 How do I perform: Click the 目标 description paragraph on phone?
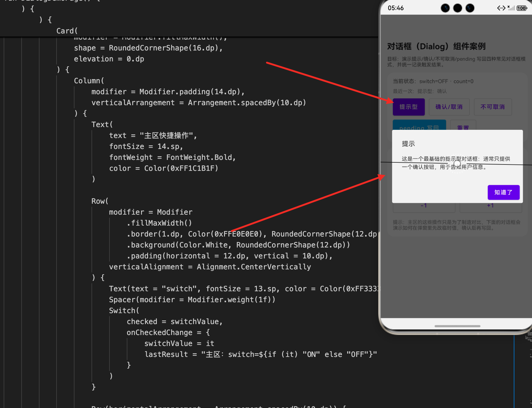point(456,62)
